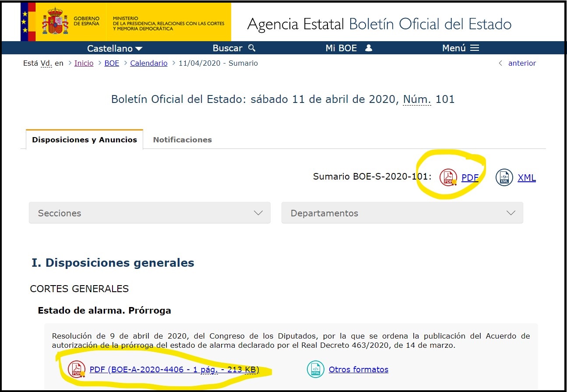This screenshot has width=567, height=392.
Task: Open the Castellano language dropdown
Action: click(x=115, y=48)
